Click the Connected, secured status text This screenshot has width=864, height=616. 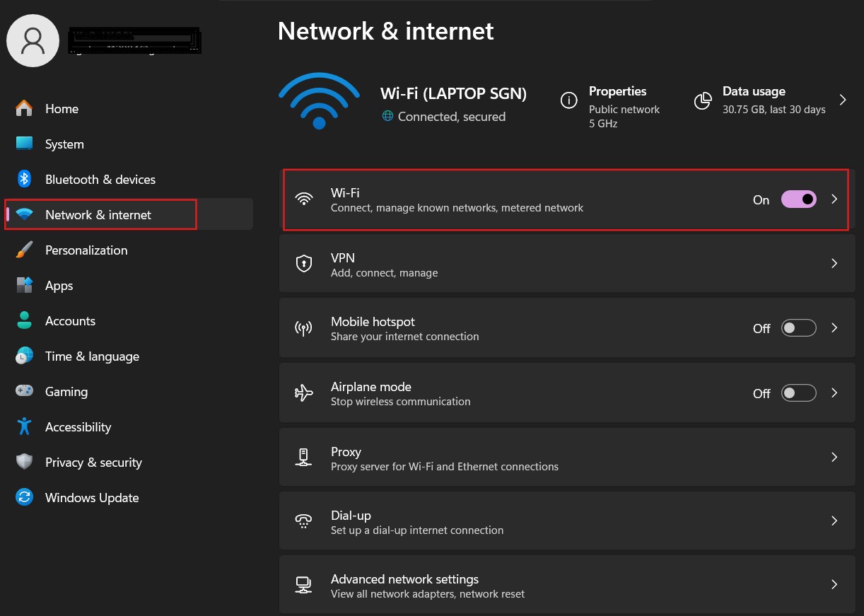[x=452, y=117]
